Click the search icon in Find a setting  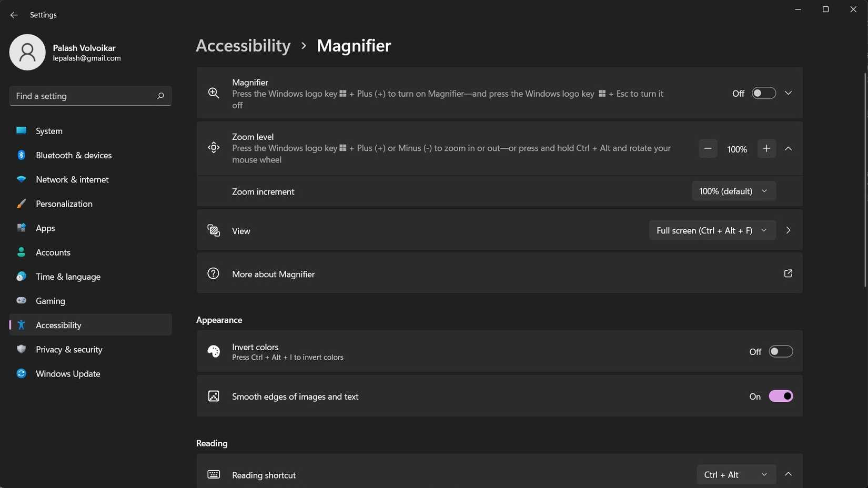coord(160,96)
